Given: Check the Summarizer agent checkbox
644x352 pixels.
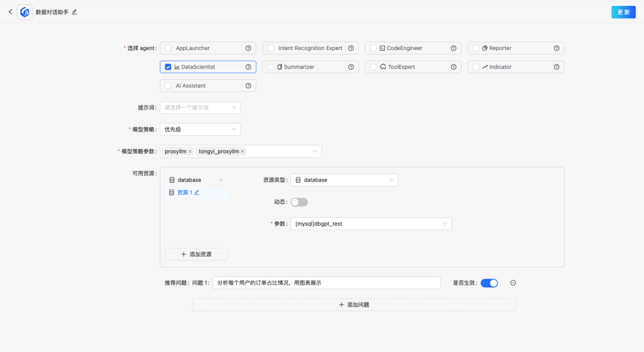Looking at the screenshot, I should click(x=271, y=67).
